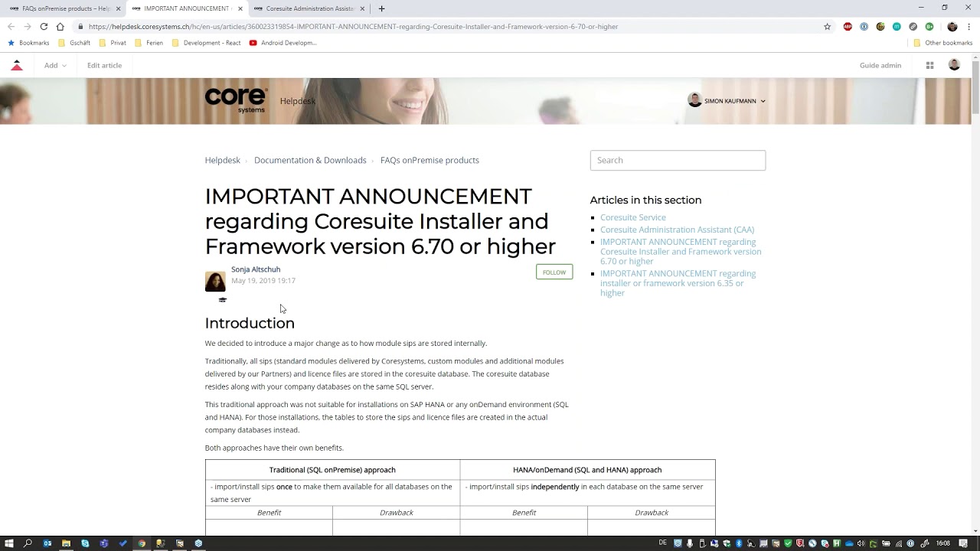This screenshot has height=551, width=980.
Task: Click the author name Sonja Altschuh
Action: click(x=256, y=269)
